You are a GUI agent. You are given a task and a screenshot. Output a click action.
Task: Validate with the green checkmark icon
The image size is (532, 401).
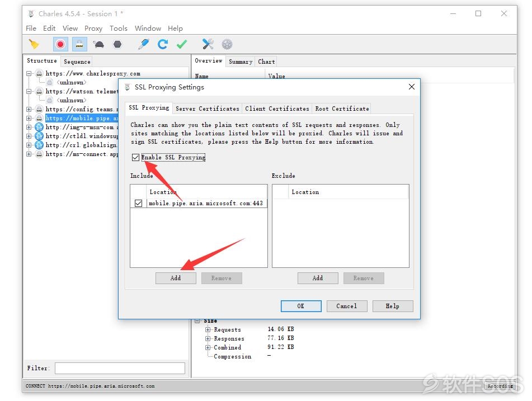pyautogui.click(x=181, y=44)
